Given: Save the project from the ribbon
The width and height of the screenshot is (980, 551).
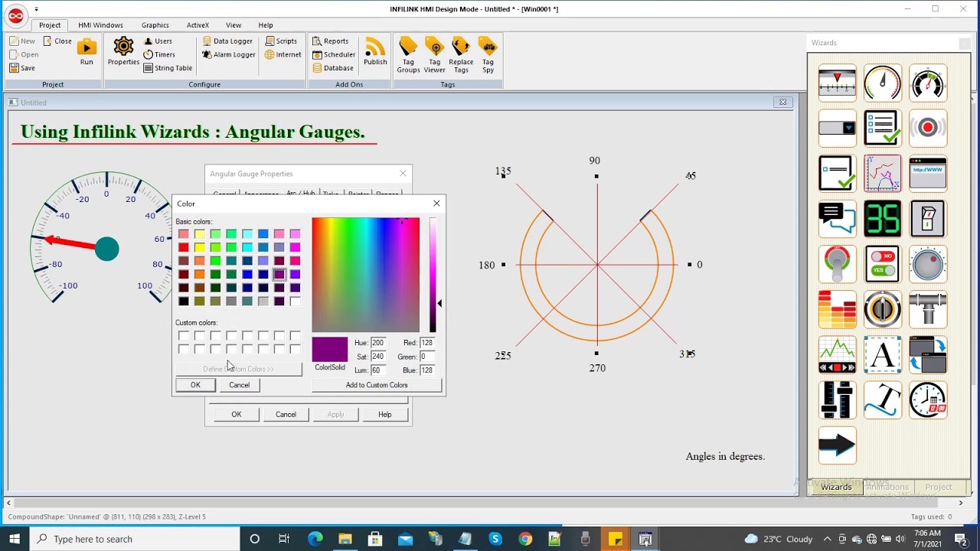Looking at the screenshot, I should coord(22,68).
